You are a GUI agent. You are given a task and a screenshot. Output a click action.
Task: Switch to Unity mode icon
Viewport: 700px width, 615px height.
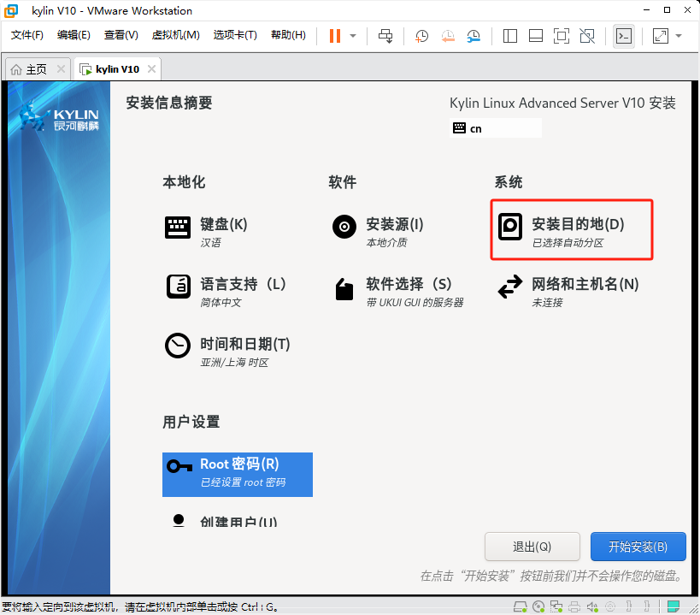(587, 36)
